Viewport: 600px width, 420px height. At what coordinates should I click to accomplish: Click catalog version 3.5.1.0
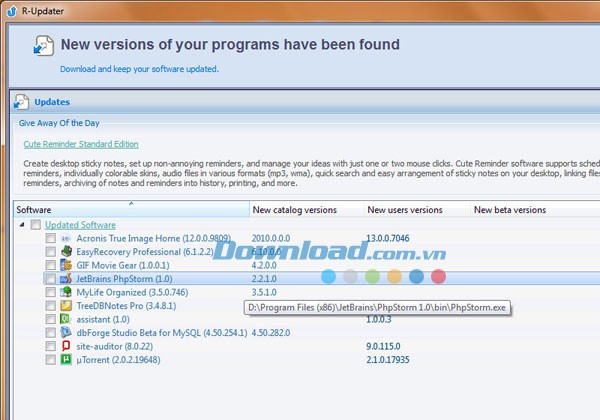click(264, 292)
